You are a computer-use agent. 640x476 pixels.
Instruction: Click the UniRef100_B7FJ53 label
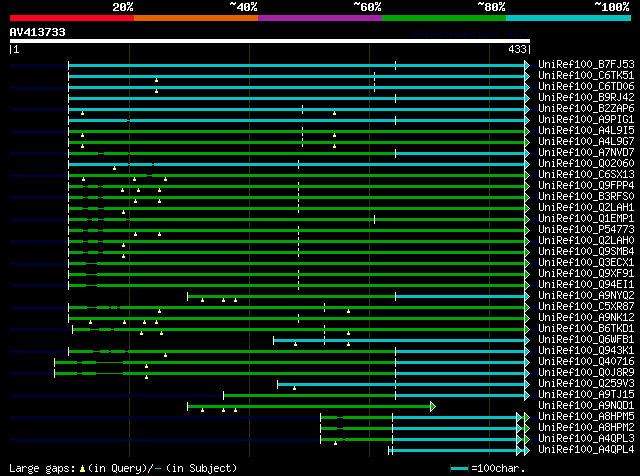(x=586, y=65)
